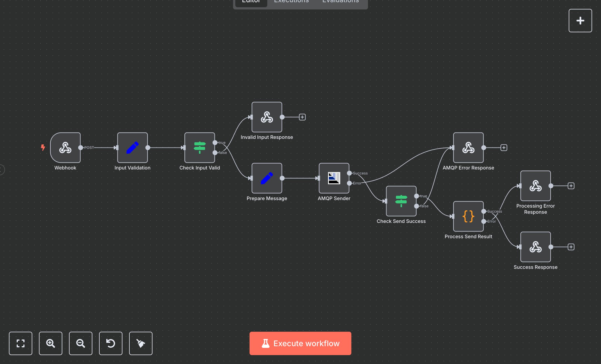Open the Success Response node
The height and width of the screenshot is (364, 601).
(535, 247)
